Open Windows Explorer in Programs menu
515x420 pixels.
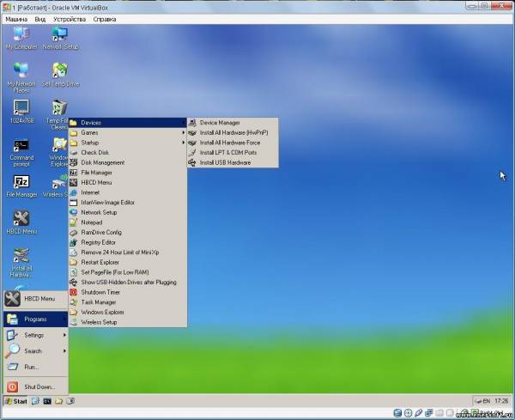[x=128, y=312]
